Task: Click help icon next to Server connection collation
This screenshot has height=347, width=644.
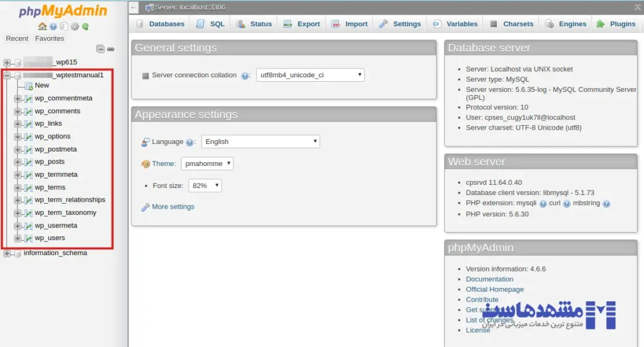Action: click(x=245, y=75)
